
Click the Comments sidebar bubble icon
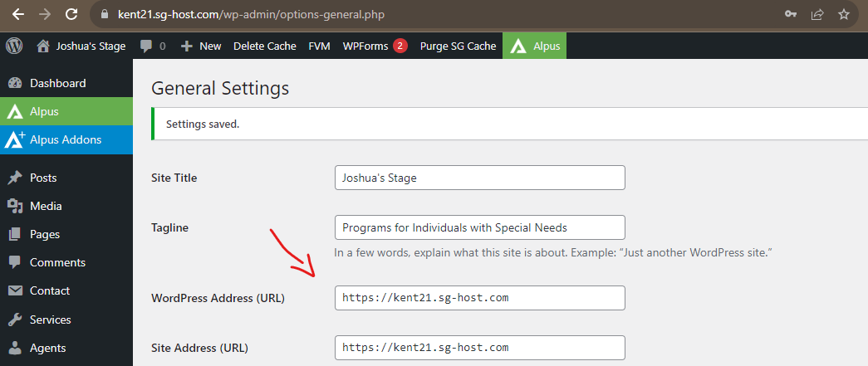point(15,262)
